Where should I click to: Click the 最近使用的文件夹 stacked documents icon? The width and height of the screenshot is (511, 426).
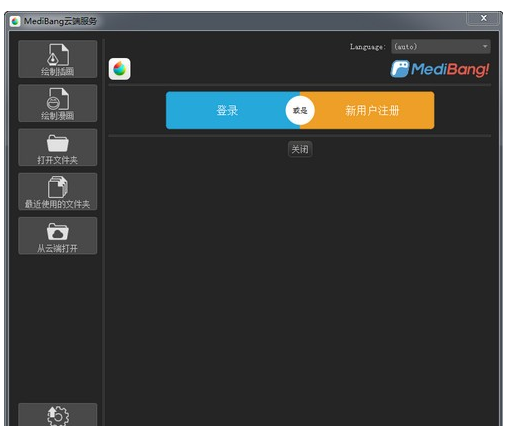[x=58, y=187]
